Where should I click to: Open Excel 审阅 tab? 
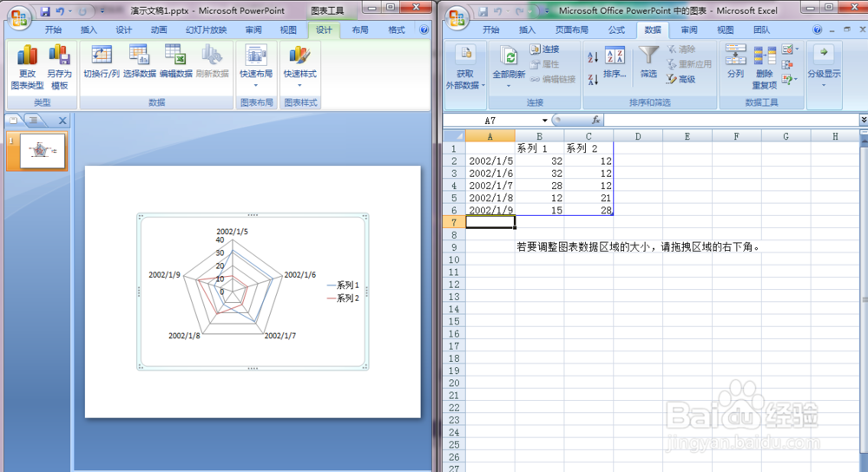pos(689,29)
